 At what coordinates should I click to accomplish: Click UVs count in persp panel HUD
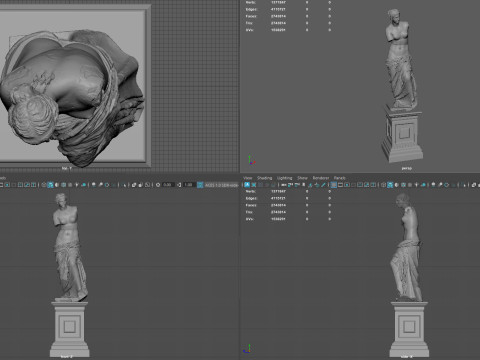point(278,30)
